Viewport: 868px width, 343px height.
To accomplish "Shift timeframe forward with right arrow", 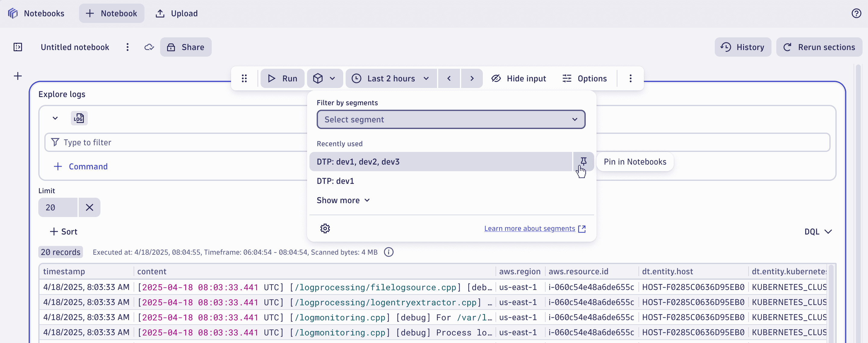I will click(472, 78).
